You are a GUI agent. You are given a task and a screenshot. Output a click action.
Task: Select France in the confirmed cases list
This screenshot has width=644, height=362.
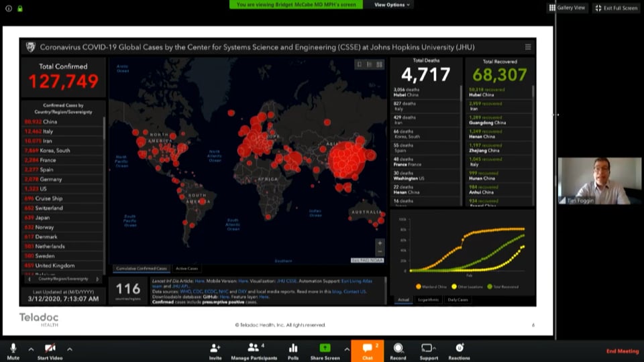[x=62, y=160]
